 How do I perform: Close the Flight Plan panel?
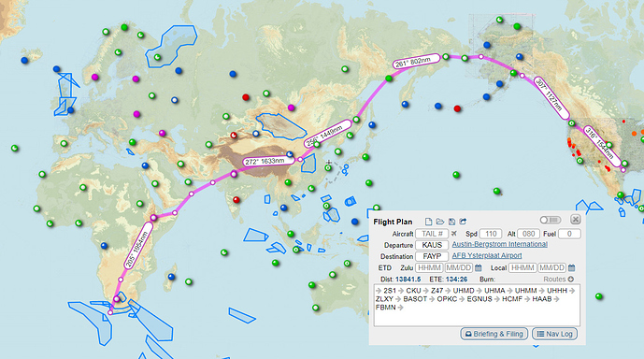576,220
